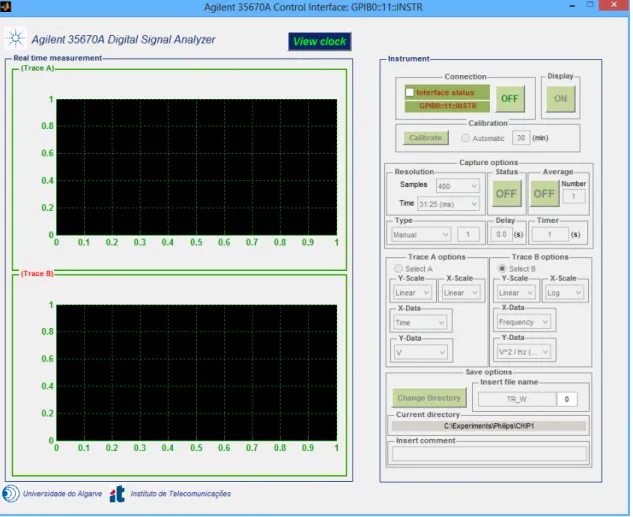Screen dimensions: 633x517
Task: Open the Time dropdown showing 31.25 (ms)
Action: click(x=448, y=204)
